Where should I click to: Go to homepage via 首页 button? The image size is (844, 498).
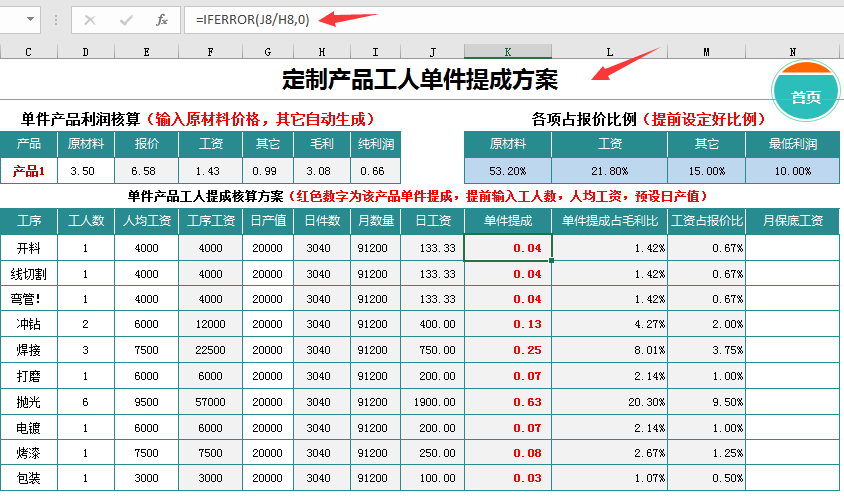pos(806,91)
